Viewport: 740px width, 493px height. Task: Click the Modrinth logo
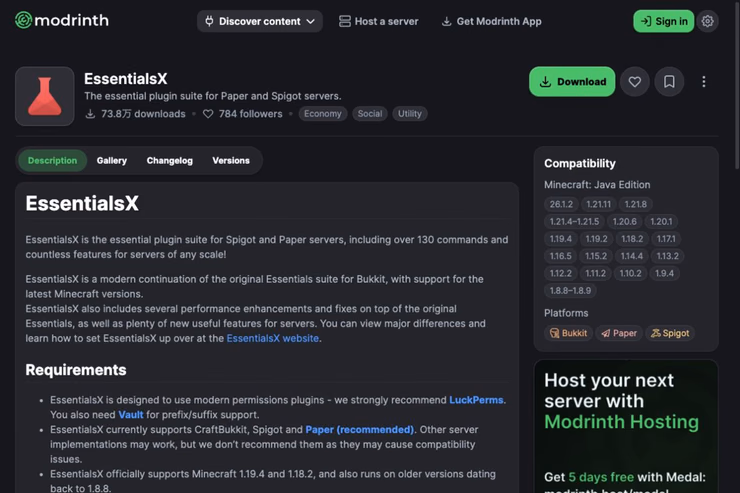(62, 20)
